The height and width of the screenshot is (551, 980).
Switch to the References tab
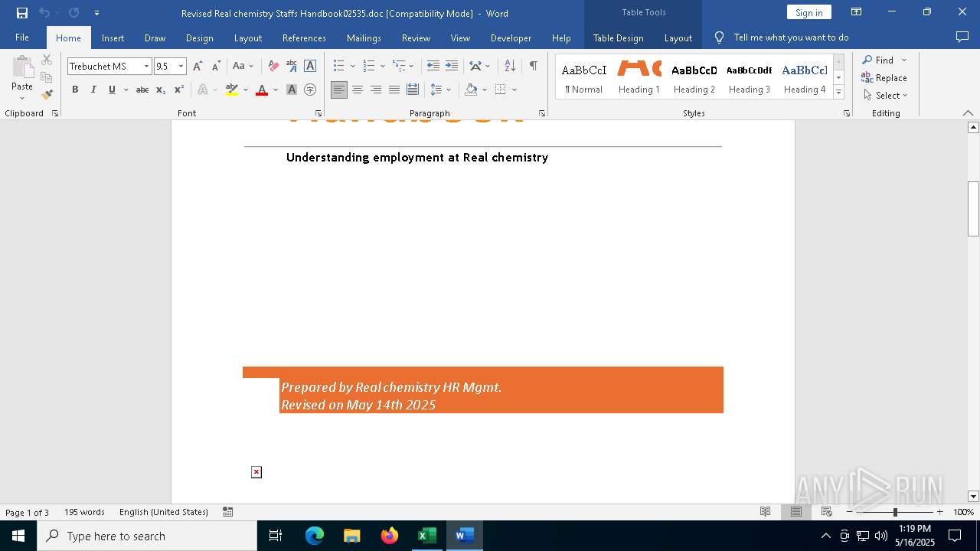click(304, 37)
